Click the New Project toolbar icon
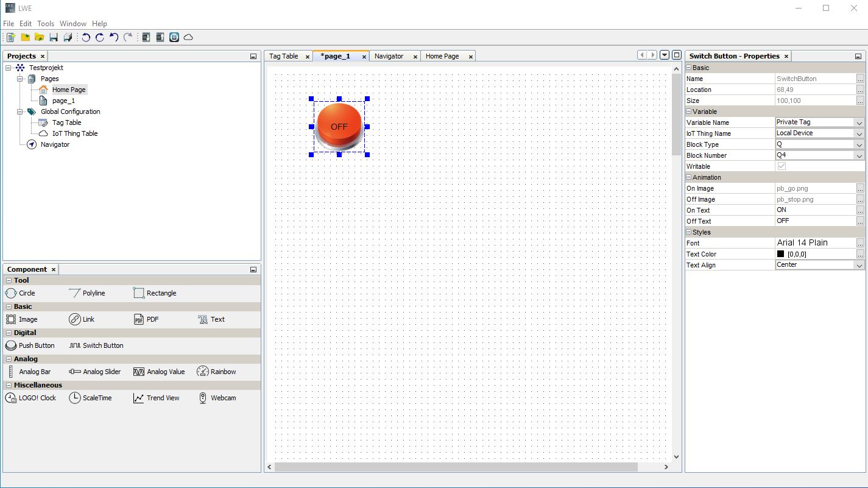This screenshot has height=488, width=868. click(10, 38)
